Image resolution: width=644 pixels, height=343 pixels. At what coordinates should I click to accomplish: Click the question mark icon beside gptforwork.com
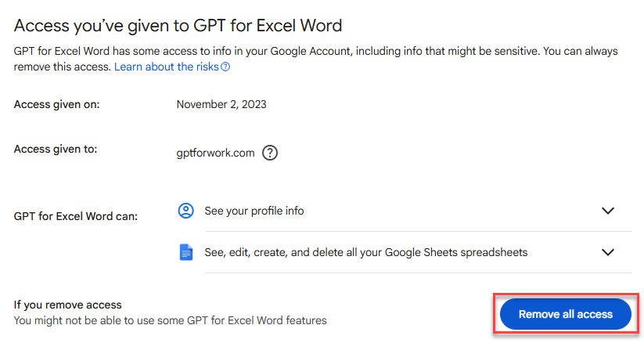coord(270,153)
